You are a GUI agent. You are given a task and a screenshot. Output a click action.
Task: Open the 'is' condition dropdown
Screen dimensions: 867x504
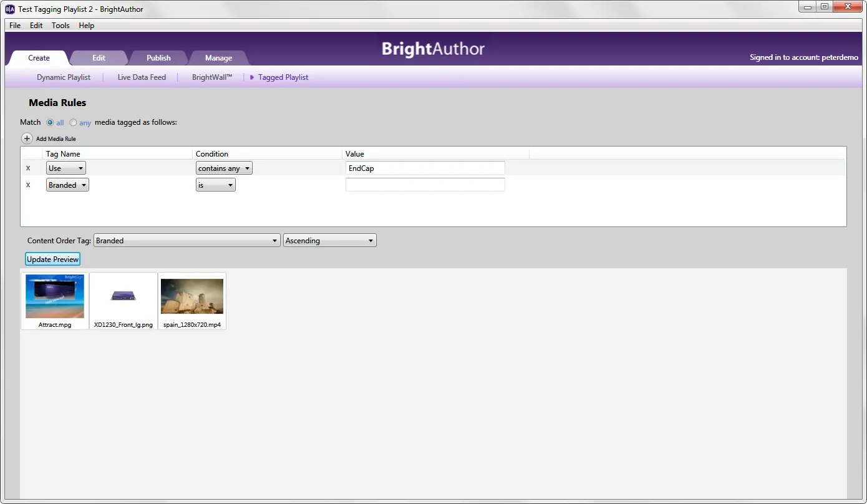[216, 185]
